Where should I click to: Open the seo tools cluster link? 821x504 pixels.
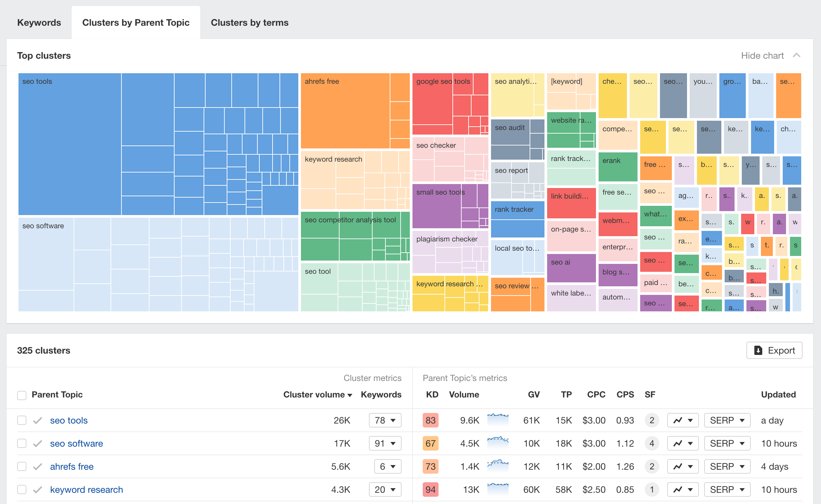69,420
